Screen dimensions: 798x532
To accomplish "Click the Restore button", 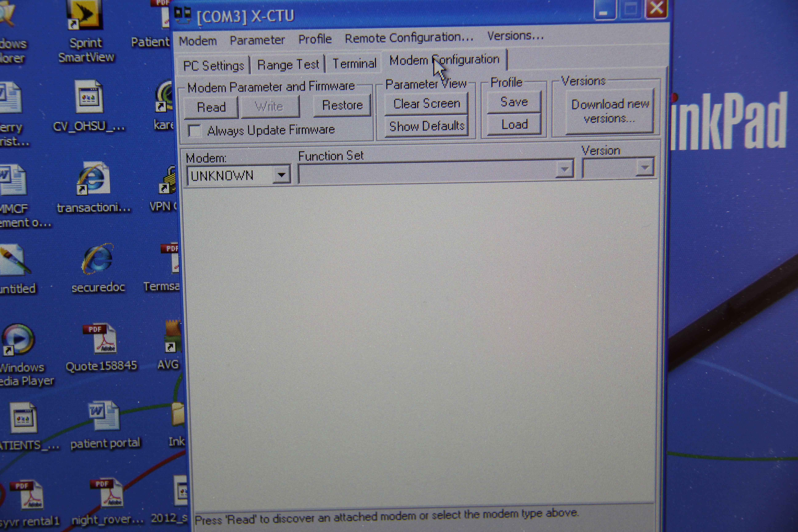I will (x=342, y=105).
